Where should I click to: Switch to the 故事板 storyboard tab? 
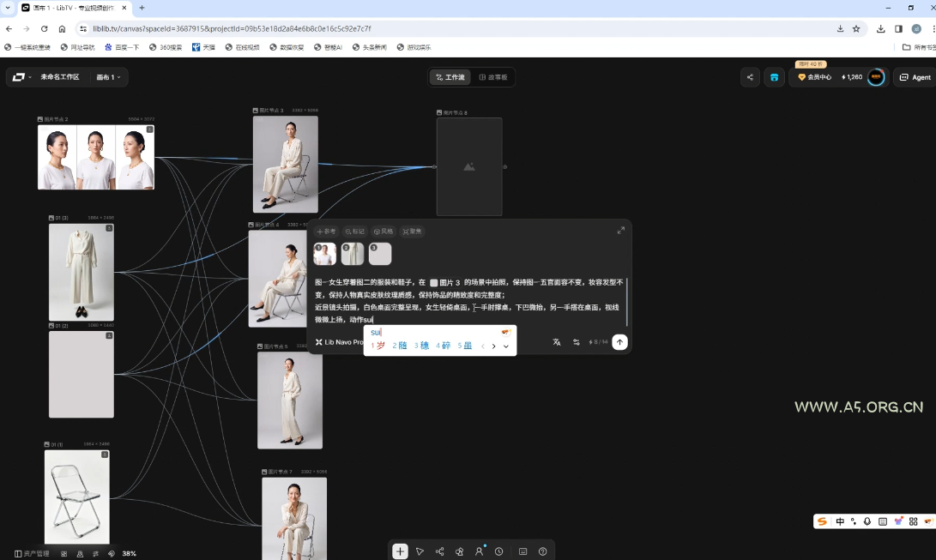coord(493,77)
